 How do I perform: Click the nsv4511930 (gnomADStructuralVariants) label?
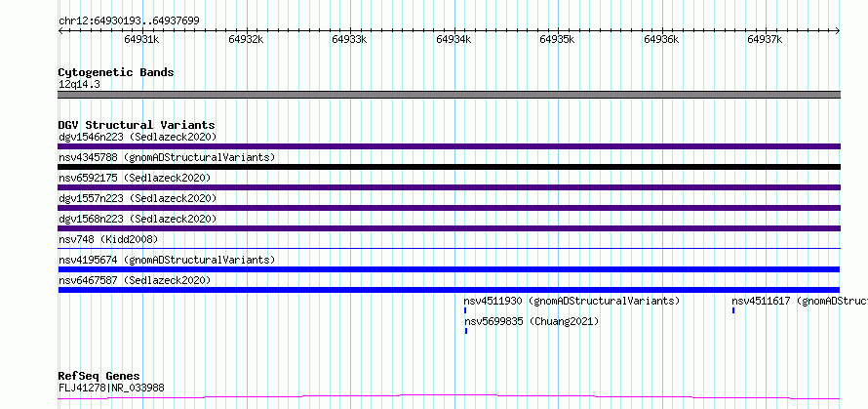point(572,301)
